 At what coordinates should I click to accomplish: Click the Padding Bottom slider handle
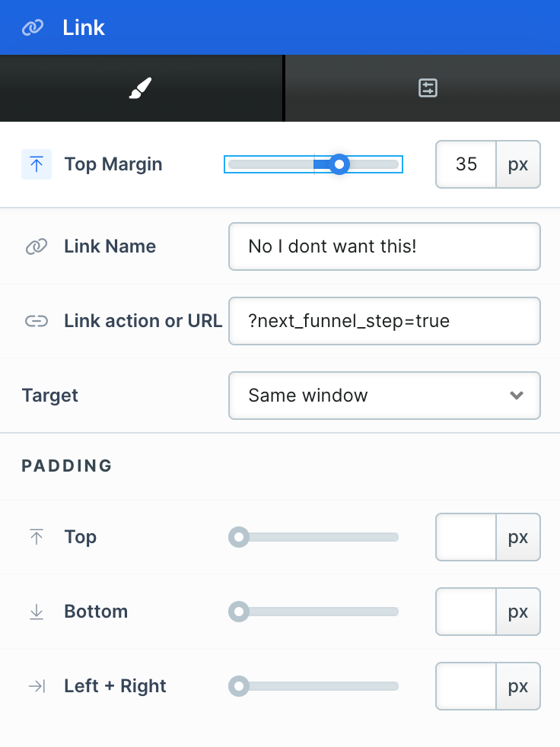[x=239, y=612]
